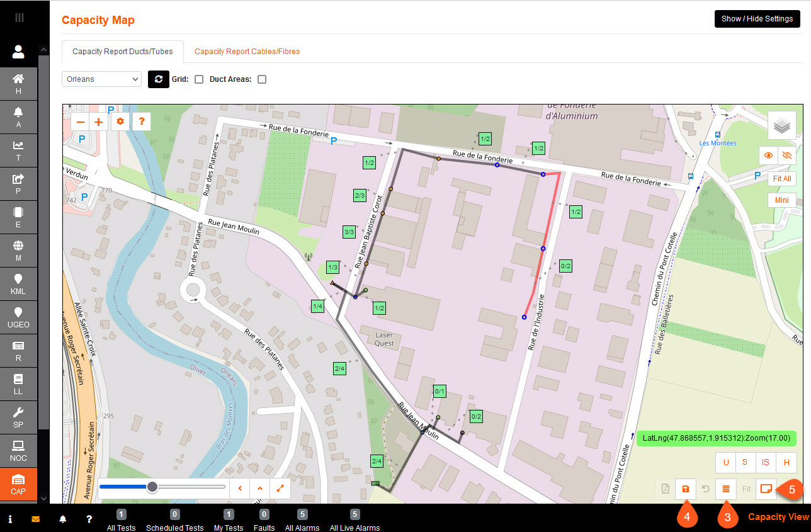Open the CAP sidebar item
811x532 pixels.
[x=18, y=485]
